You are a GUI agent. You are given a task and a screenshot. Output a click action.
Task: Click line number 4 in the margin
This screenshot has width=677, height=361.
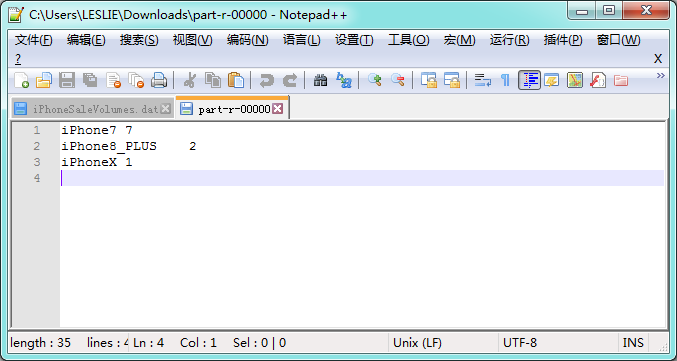(37, 178)
